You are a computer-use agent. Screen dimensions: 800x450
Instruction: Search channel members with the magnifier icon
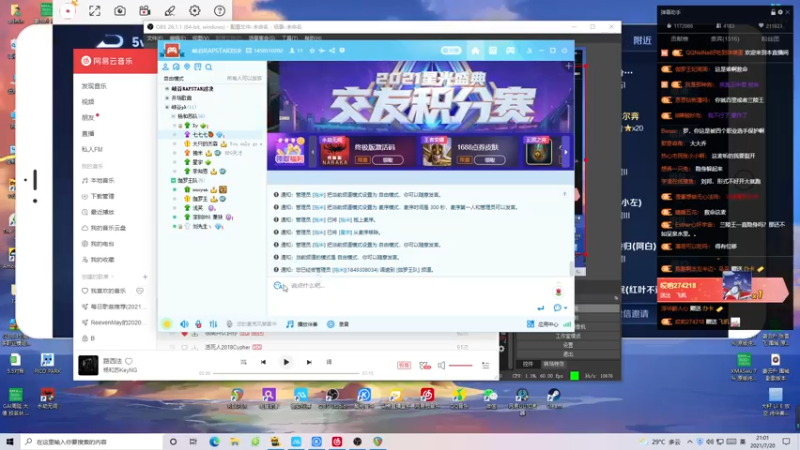click(209, 67)
